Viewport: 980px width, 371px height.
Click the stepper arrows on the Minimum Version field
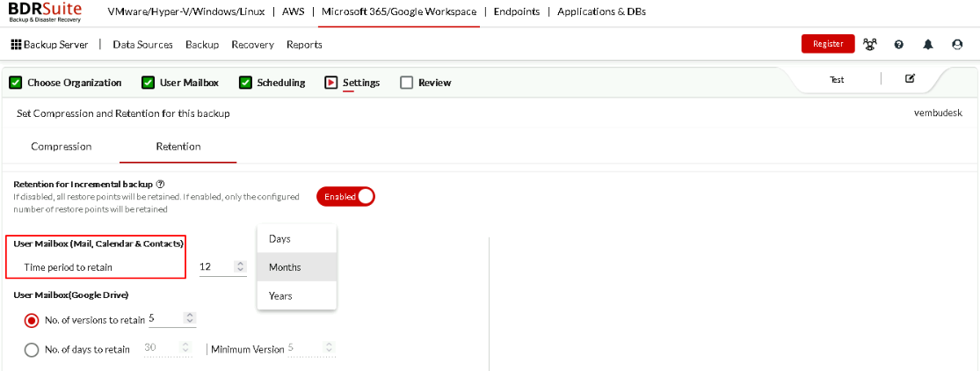329,348
